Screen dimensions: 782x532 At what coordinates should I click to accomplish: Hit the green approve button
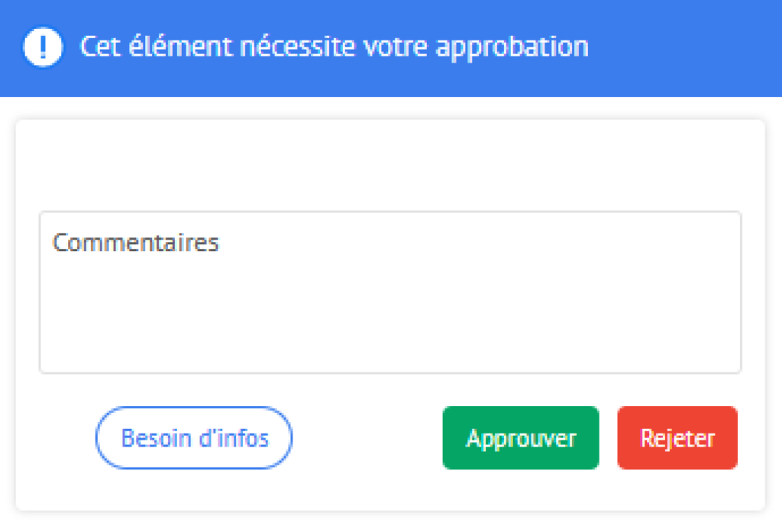tap(521, 438)
